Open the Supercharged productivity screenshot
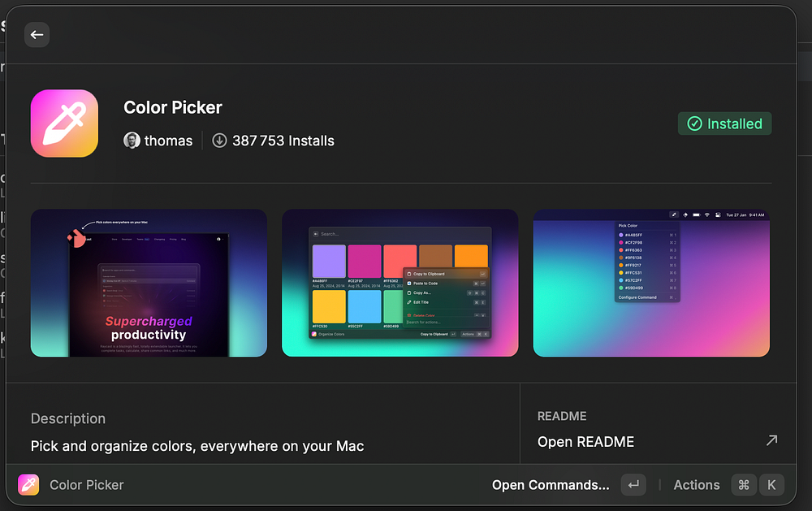This screenshot has height=511, width=812. pyautogui.click(x=149, y=283)
